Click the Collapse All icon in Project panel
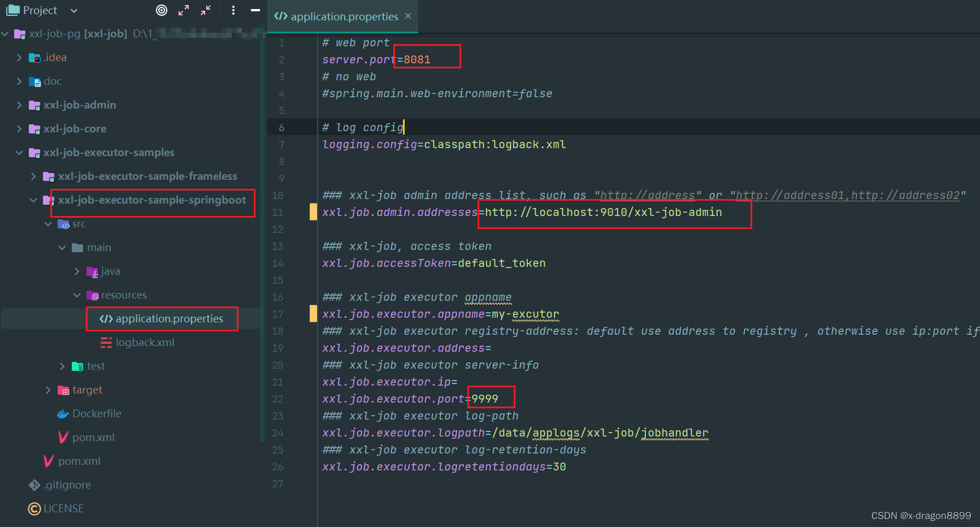980x527 pixels. pyautogui.click(x=206, y=10)
